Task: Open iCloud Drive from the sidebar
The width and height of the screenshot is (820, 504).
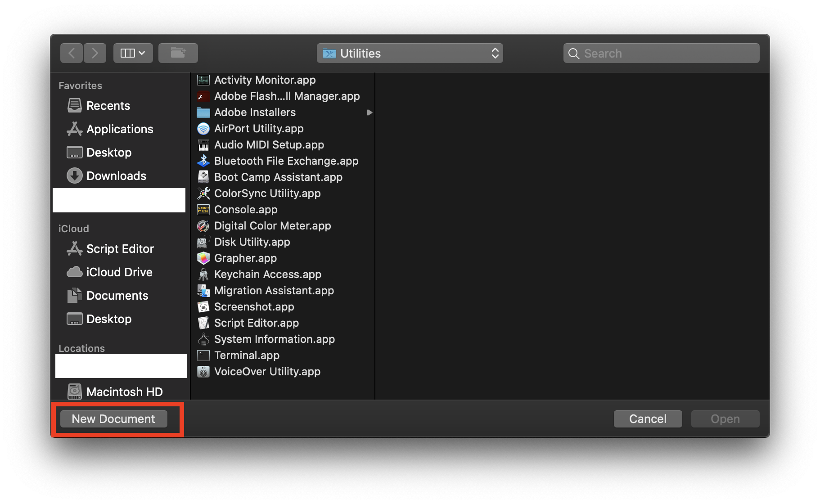Action: pos(119,272)
